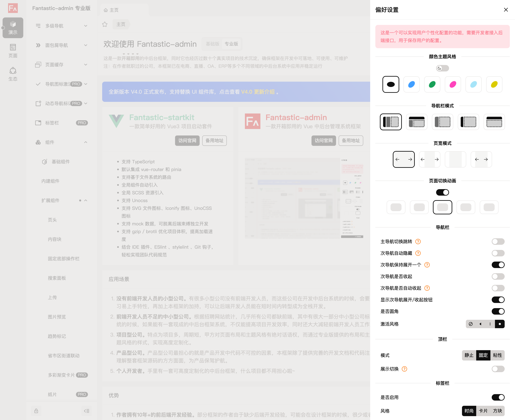Expand the 面包屑导航 menu
This screenshot has width=515, height=420.
[x=62, y=45]
